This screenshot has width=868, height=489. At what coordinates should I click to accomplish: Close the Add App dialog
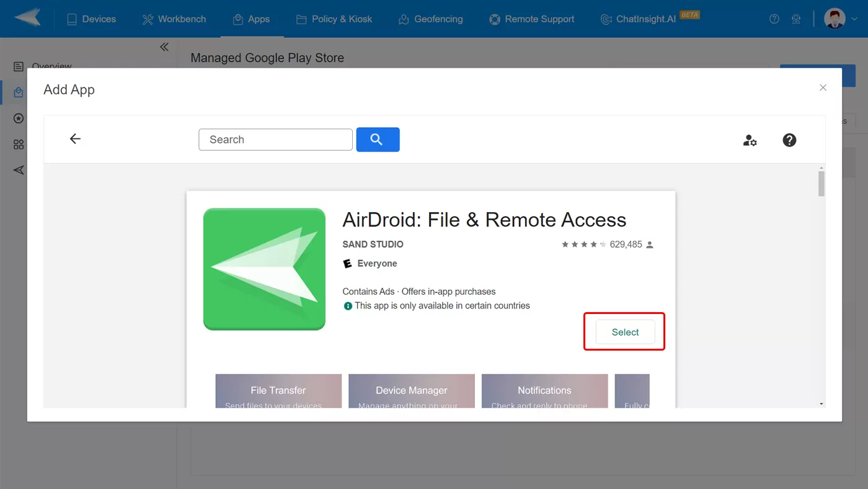pos(823,88)
